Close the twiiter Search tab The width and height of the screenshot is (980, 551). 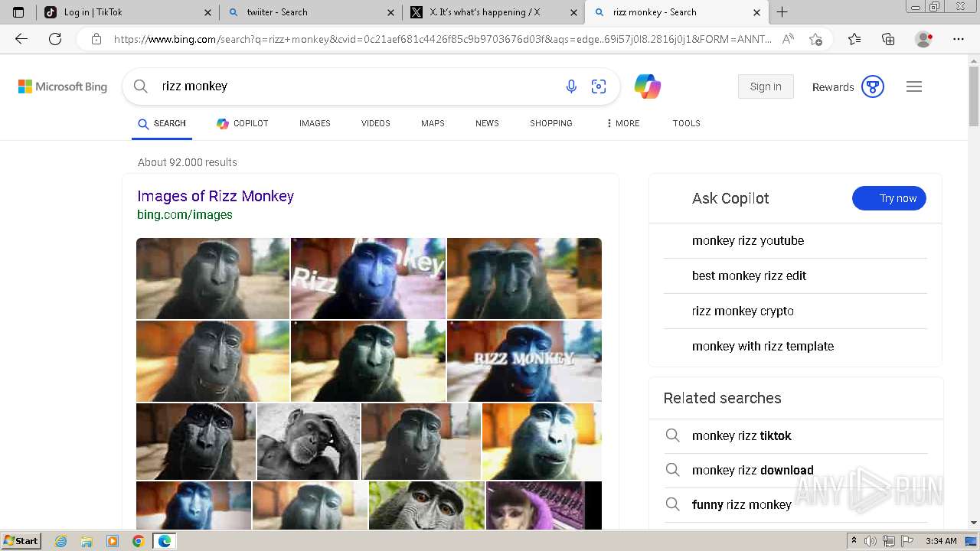(391, 12)
